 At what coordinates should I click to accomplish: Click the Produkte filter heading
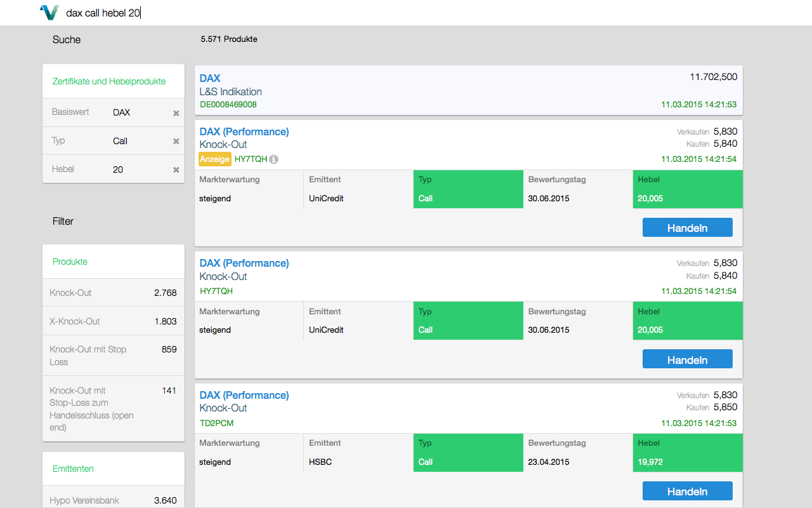70,262
